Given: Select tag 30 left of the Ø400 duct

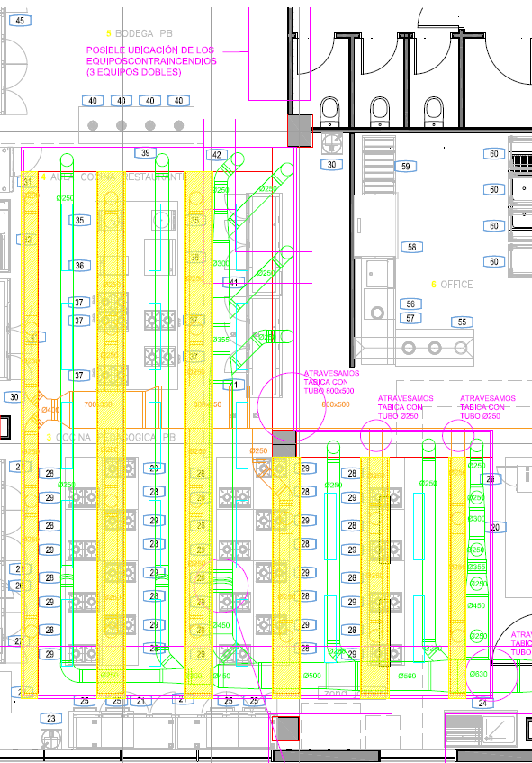Looking at the screenshot, I should [14, 397].
